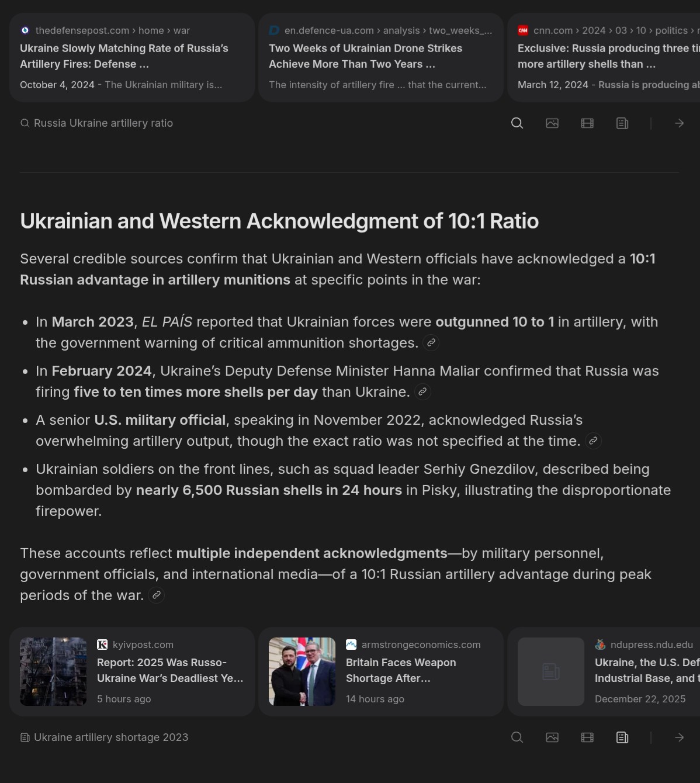Screen dimensions: 700x783
Task: Click bold text 'five to ten times more shells per day'
Action: [x=196, y=392]
